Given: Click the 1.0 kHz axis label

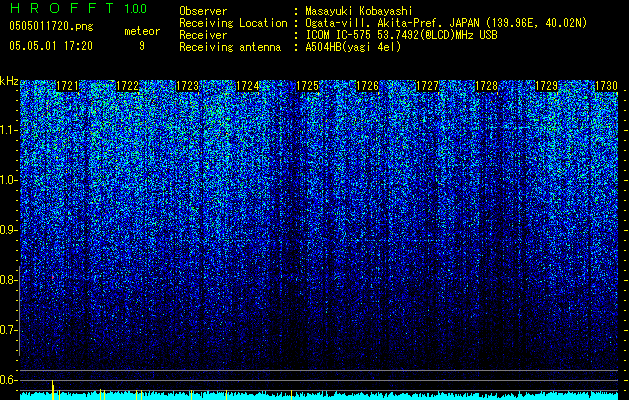Looking at the screenshot, I should (8, 180).
